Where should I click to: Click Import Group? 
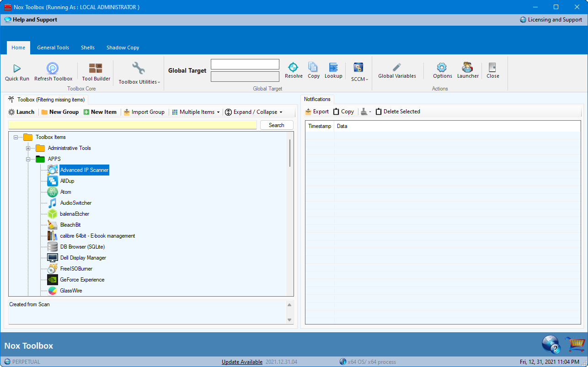[x=144, y=112]
